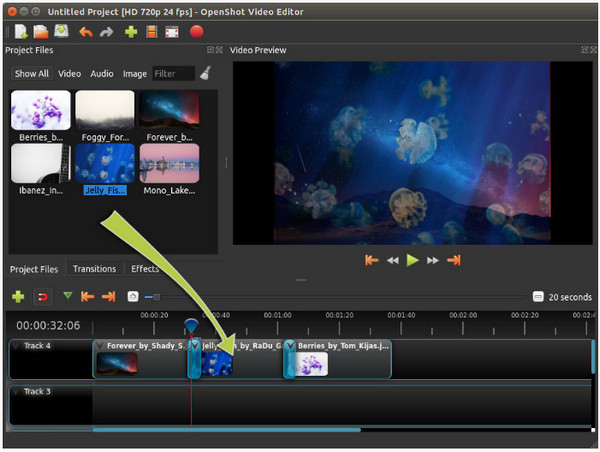Open the Forever_by_Shady clip menu arrow

click(100, 346)
